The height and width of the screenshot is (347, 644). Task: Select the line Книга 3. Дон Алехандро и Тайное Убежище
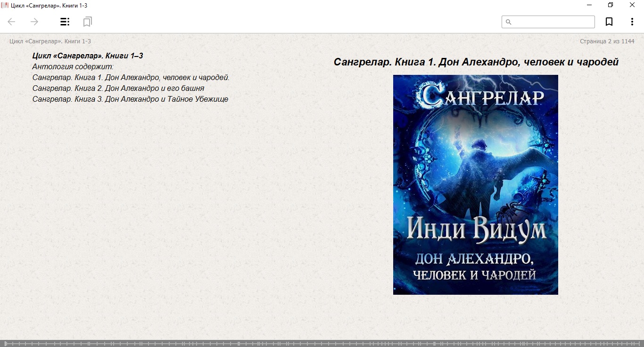coord(130,99)
